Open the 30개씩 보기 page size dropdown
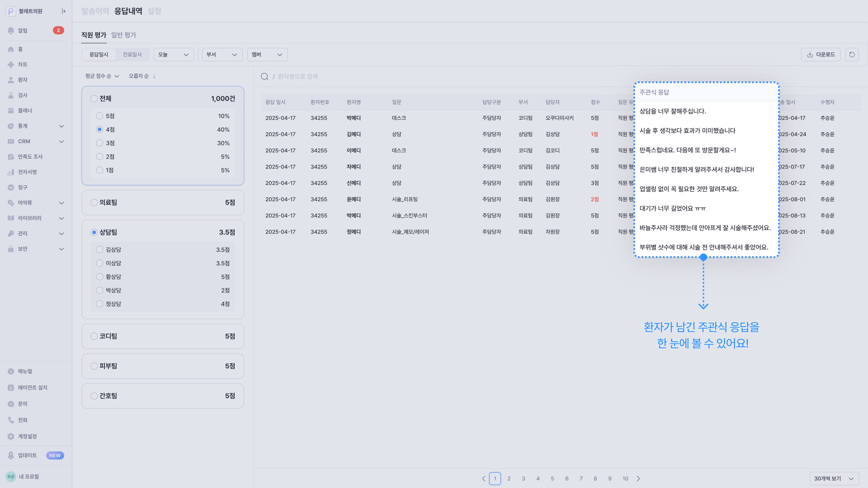Image resolution: width=868 pixels, height=488 pixels. point(834,479)
